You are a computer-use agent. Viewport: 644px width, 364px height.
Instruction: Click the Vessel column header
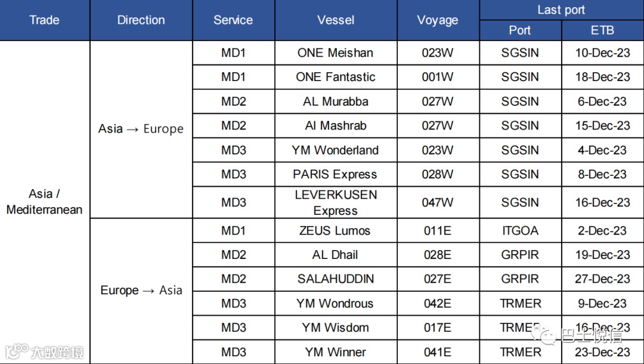(x=336, y=20)
